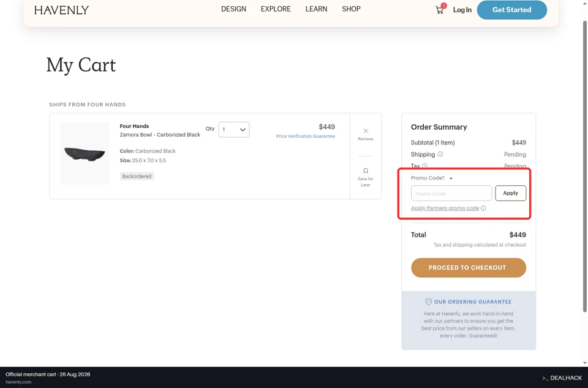Click the Backordered status badge
588x388 pixels.
click(x=137, y=176)
